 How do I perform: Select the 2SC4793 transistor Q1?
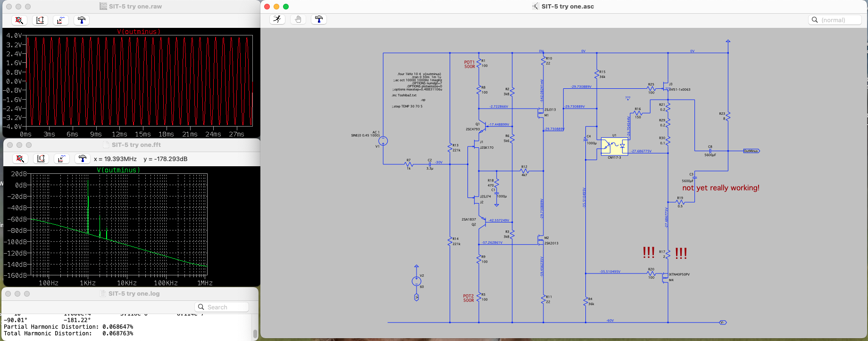482,127
